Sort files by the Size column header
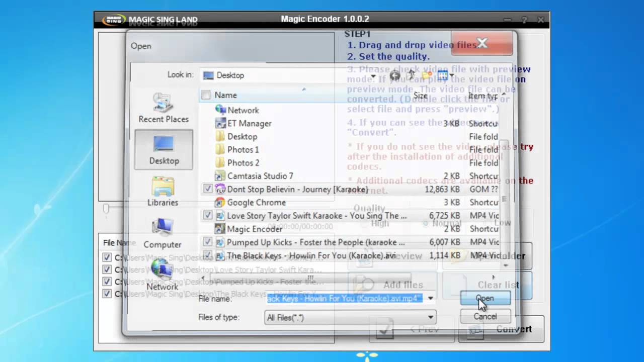This screenshot has width=644, height=362. 421,96
